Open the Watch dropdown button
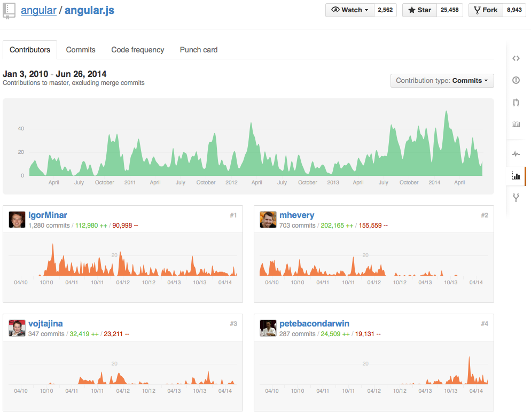This screenshot has width=531, height=420. click(x=350, y=10)
